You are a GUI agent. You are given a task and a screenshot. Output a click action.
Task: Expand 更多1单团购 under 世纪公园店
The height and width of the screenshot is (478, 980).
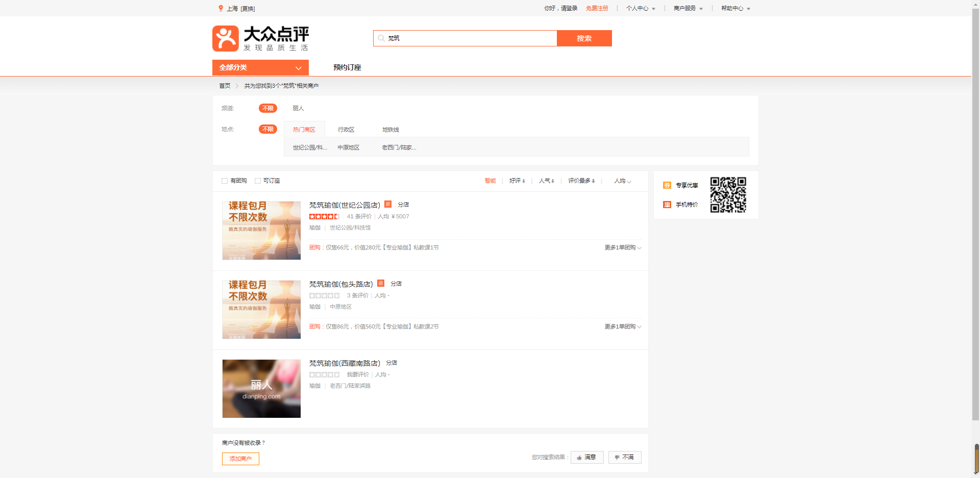(622, 247)
